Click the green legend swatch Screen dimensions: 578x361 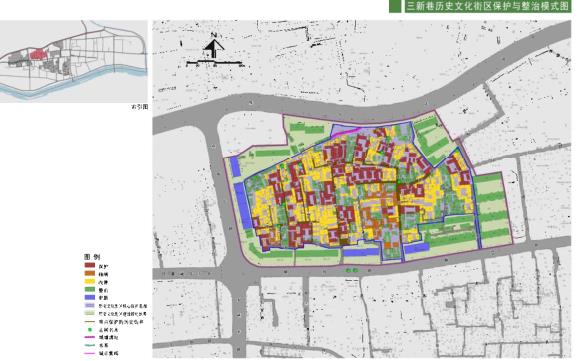click(x=90, y=289)
